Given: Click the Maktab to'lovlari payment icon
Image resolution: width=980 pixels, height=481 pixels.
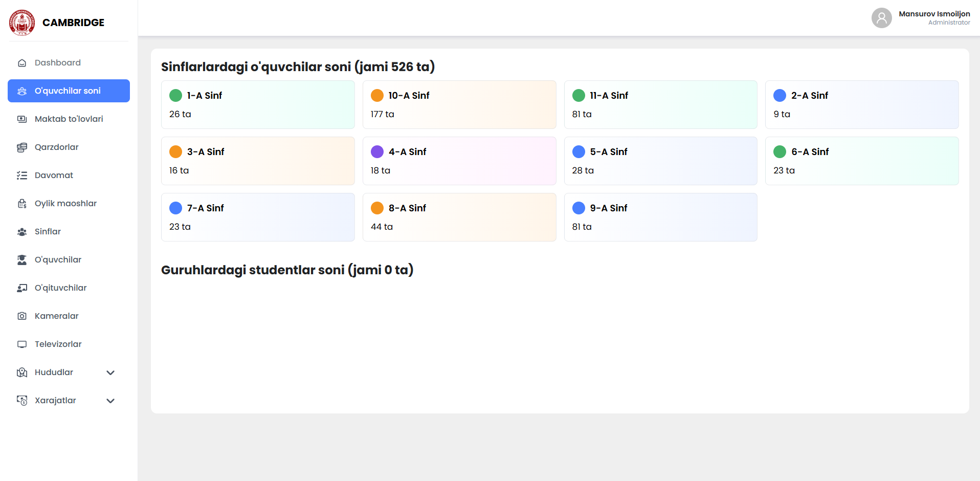Looking at the screenshot, I should (x=22, y=119).
